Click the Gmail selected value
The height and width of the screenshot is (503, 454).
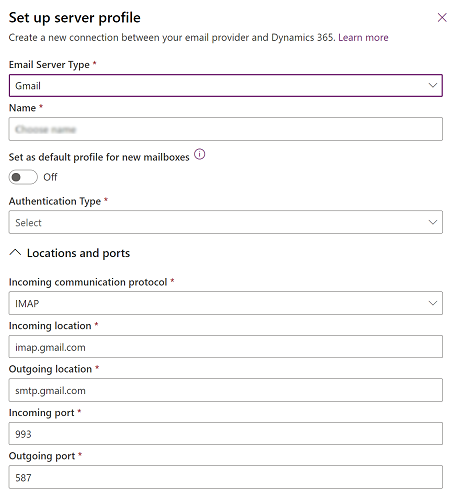[28, 86]
